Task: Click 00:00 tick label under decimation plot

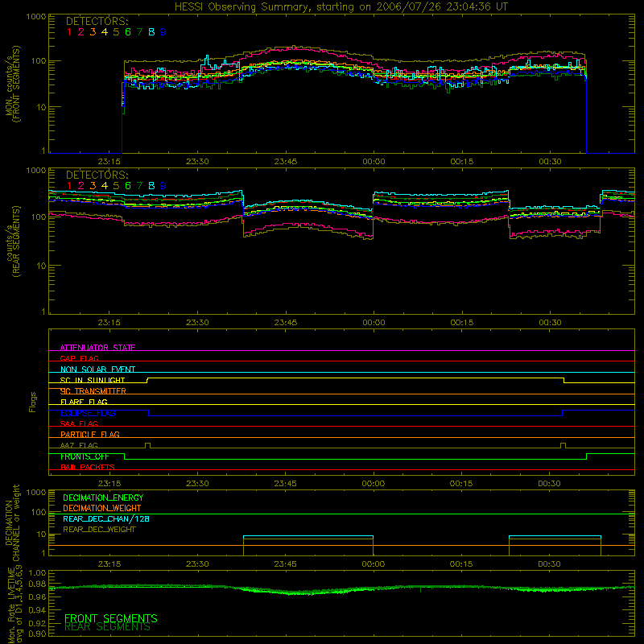Action: point(374,564)
